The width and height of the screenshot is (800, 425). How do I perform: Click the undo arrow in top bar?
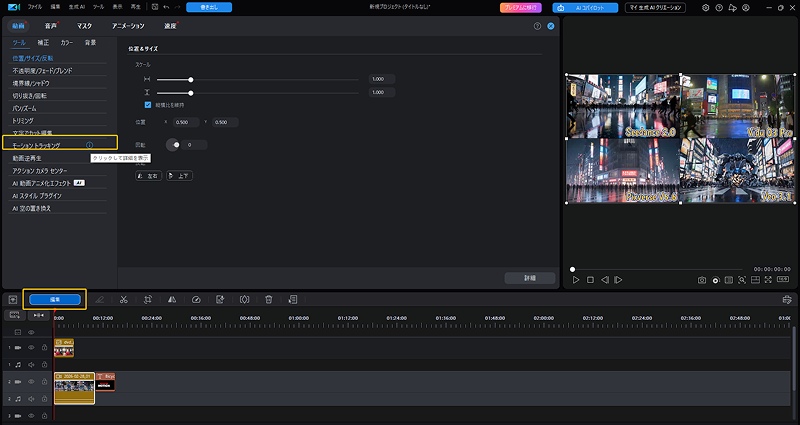click(x=166, y=7)
